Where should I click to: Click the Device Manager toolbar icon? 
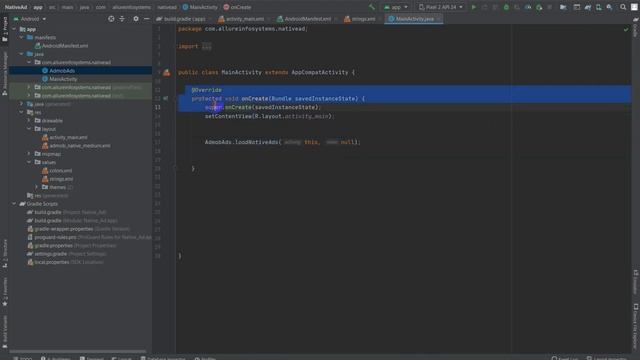[x=598, y=7]
